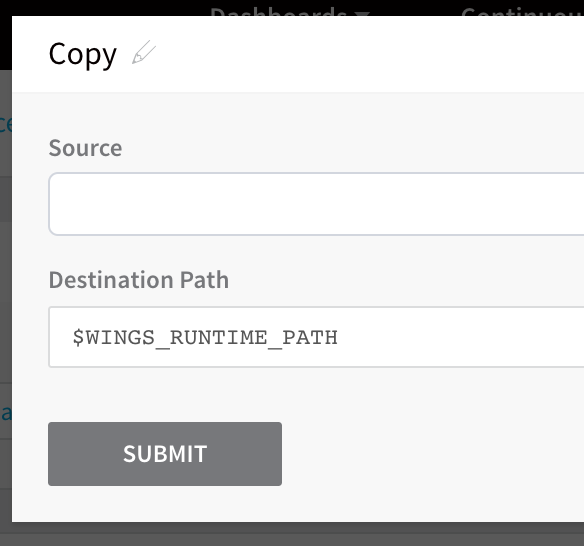Click the Copy dialog title
The image size is (584, 546).
pyautogui.click(x=83, y=54)
